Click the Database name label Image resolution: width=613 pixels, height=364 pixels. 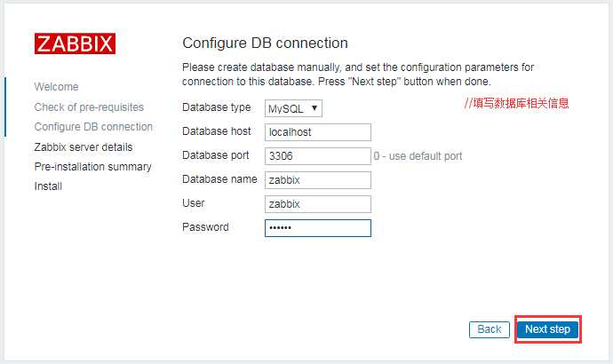(x=219, y=179)
